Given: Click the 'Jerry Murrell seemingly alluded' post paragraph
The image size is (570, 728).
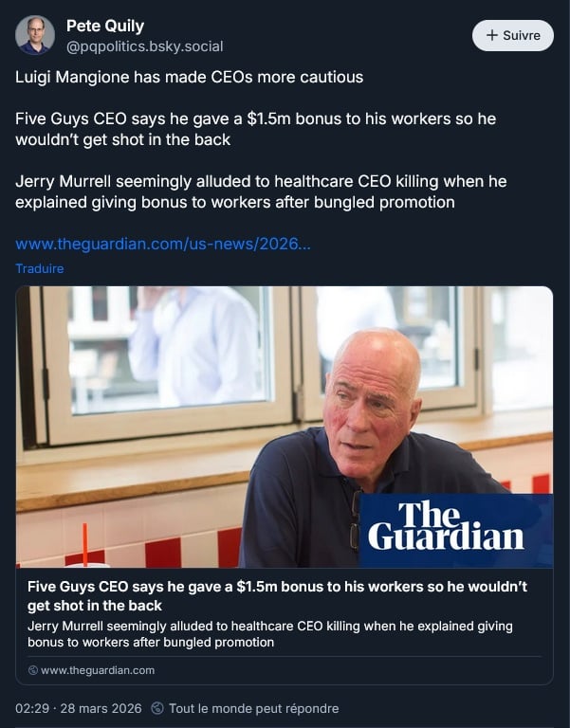Looking at the screenshot, I should click(x=248, y=191).
